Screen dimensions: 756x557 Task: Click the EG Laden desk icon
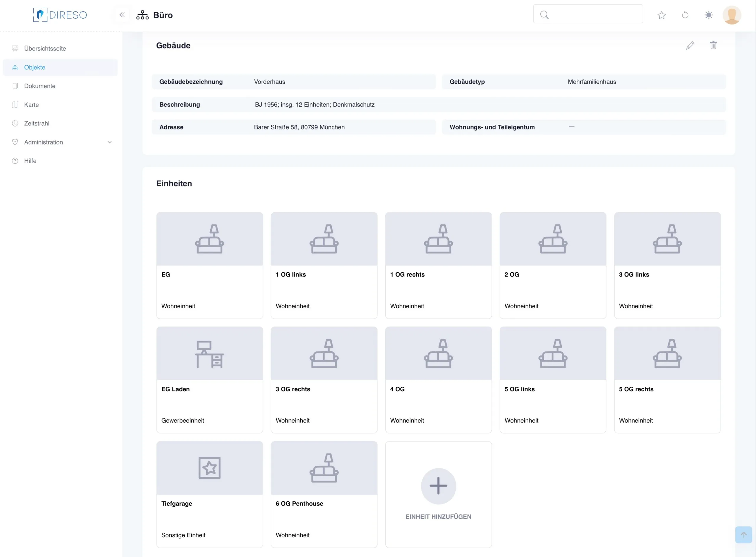pyautogui.click(x=210, y=354)
